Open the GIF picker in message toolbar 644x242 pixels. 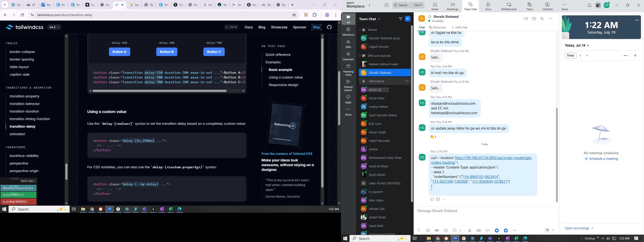pos(437,230)
